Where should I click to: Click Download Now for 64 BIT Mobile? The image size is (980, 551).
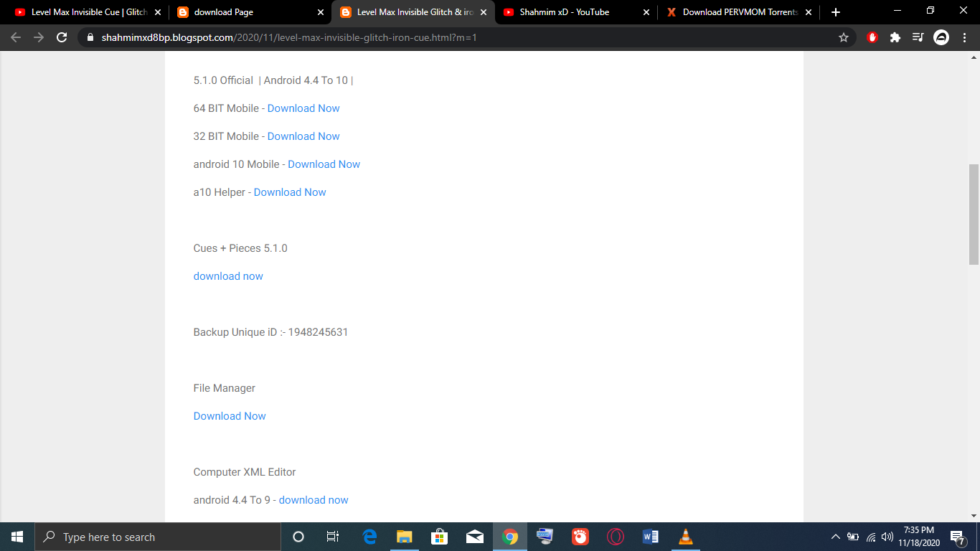pyautogui.click(x=303, y=108)
